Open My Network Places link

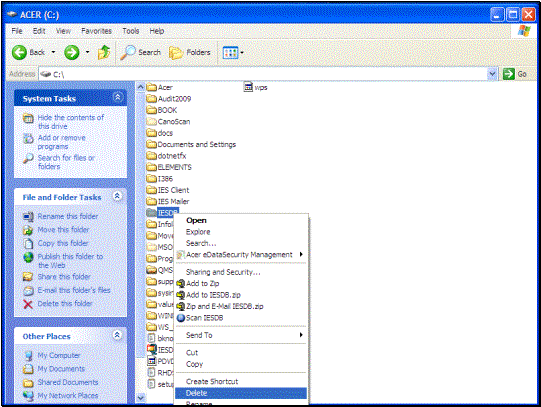tap(68, 396)
